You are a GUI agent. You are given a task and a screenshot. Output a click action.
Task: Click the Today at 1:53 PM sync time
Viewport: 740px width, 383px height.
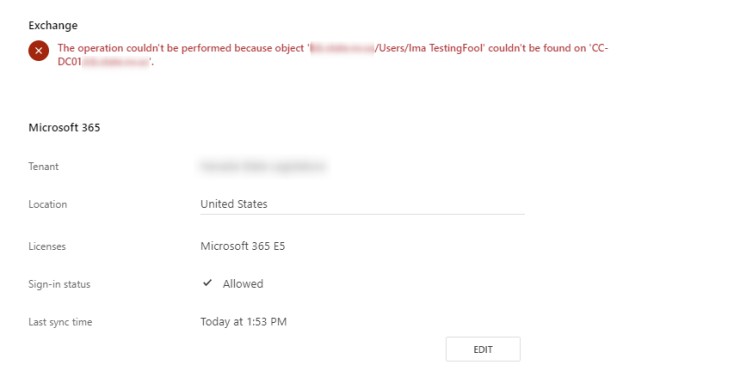244,322
